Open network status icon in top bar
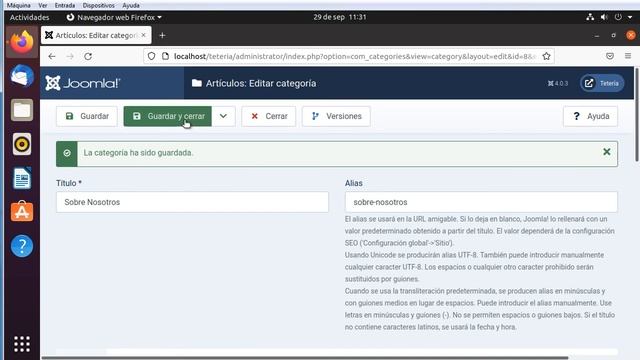The width and height of the screenshot is (640, 360). [590, 17]
